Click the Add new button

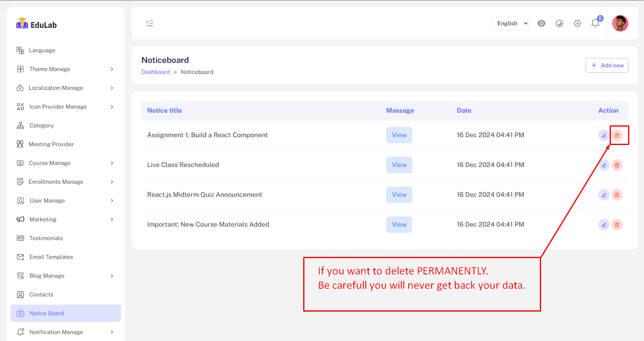[607, 65]
